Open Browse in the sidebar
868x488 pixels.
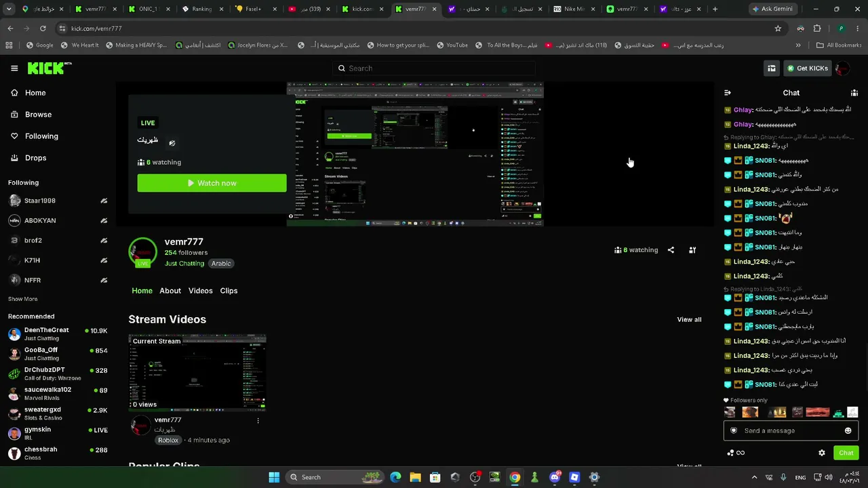tap(31, 115)
